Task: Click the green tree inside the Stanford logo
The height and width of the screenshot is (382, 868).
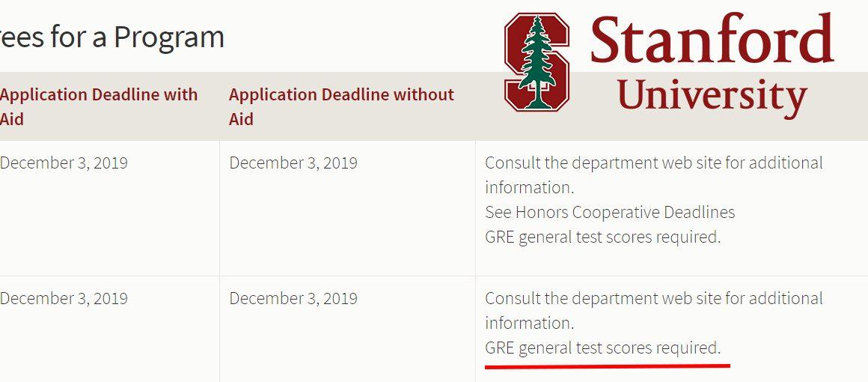Action: 537,62
